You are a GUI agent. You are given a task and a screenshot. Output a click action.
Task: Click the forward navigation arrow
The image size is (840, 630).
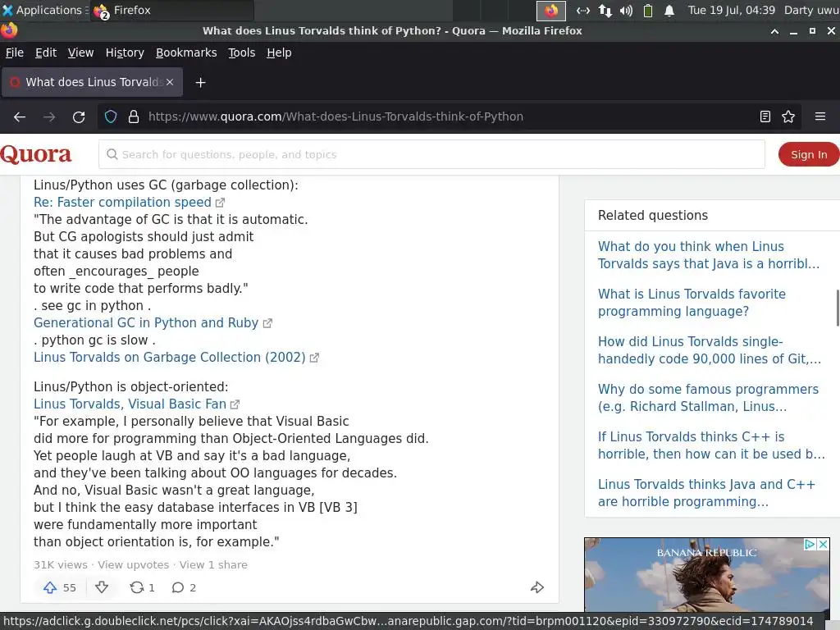pyautogui.click(x=49, y=116)
